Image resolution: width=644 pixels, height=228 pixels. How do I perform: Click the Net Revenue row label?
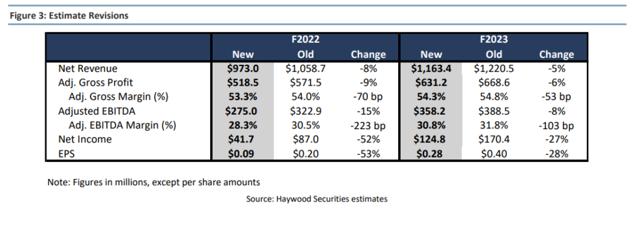click(x=87, y=68)
